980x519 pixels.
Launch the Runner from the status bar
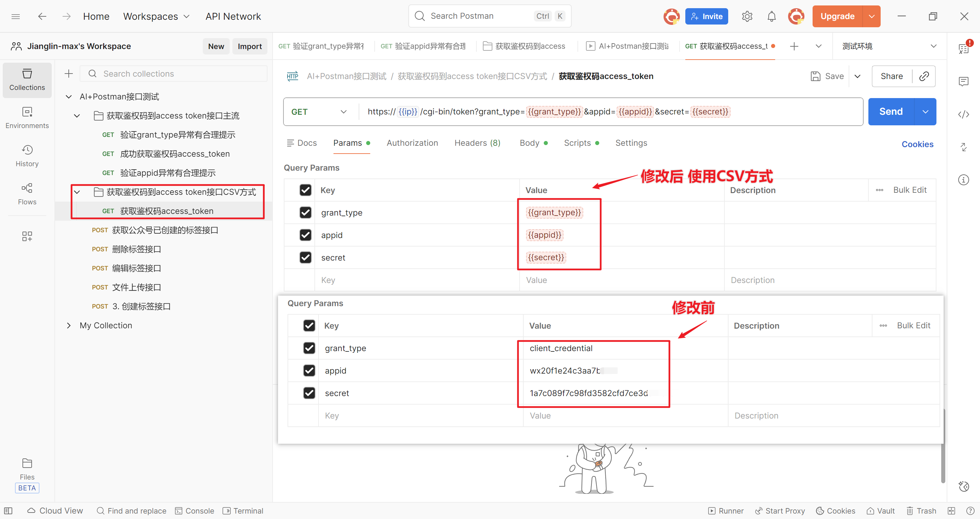[x=725, y=510]
